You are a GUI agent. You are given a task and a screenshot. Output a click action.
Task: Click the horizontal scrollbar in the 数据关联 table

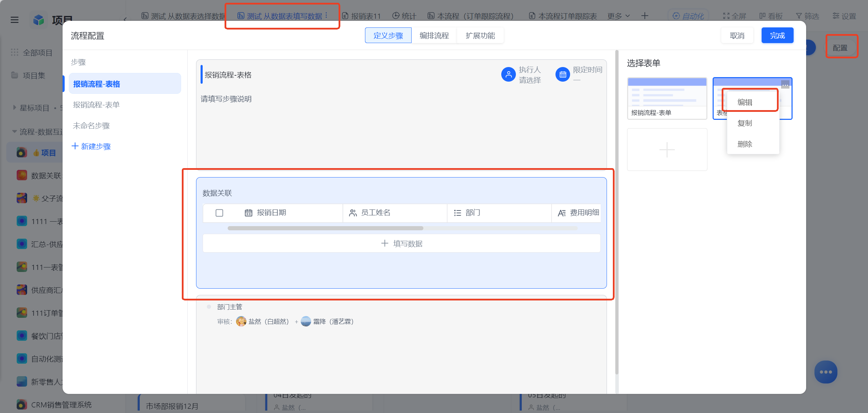coord(325,228)
